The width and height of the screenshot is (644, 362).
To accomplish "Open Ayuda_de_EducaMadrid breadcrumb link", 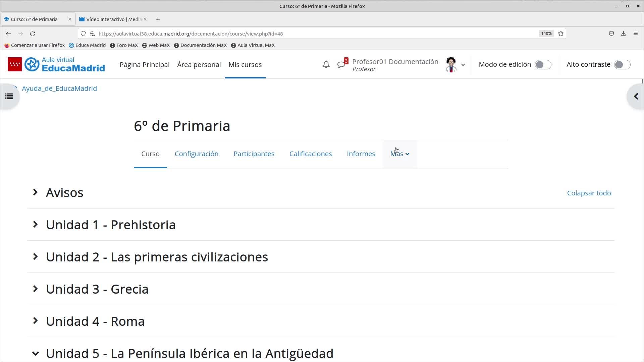I will click(x=59, y=88).
